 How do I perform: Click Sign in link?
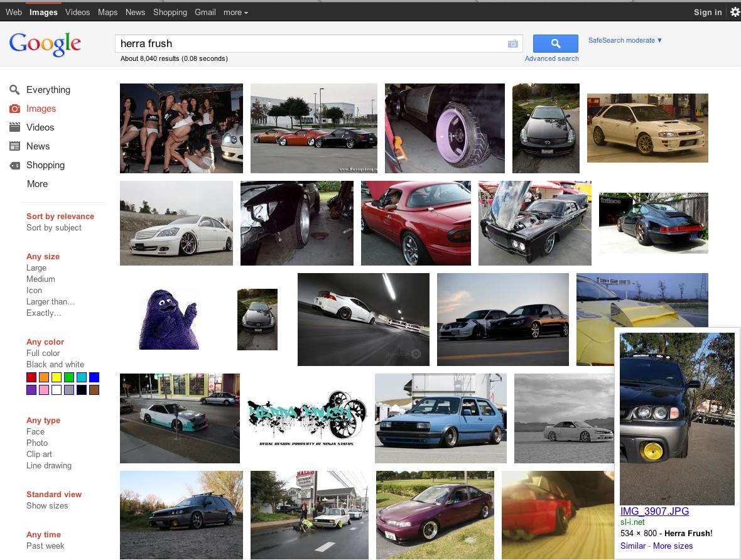point(708,13)
